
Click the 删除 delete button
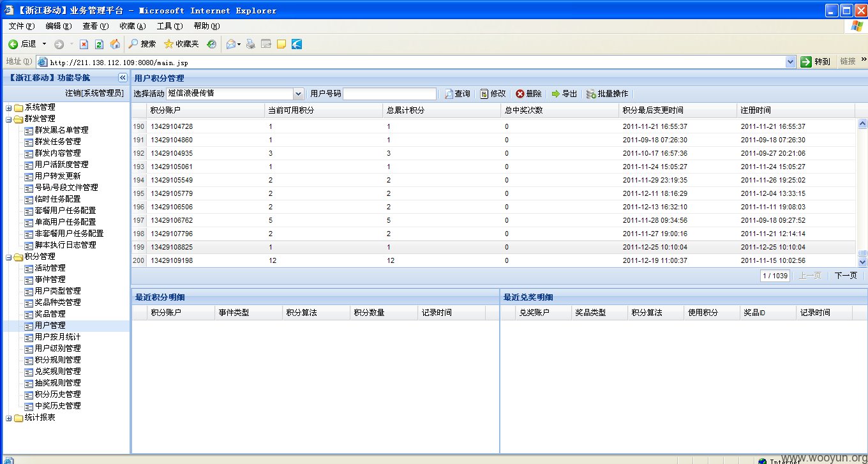coord(528,94)
